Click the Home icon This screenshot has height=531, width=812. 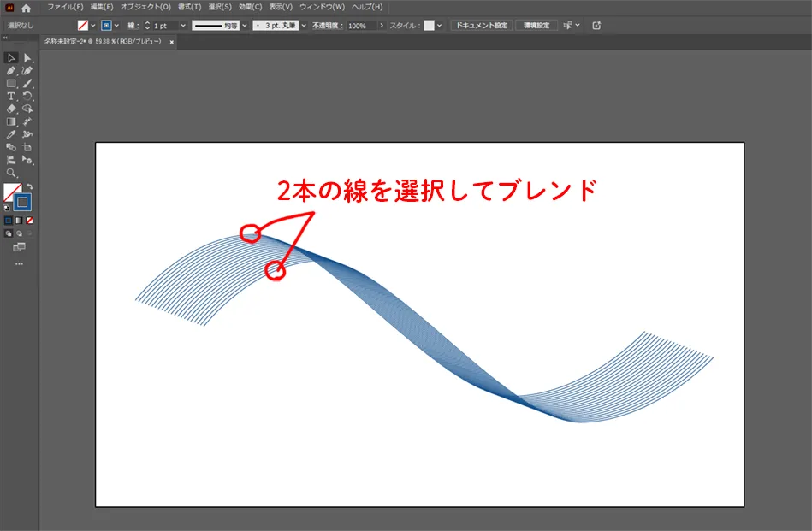click(26, 7)
